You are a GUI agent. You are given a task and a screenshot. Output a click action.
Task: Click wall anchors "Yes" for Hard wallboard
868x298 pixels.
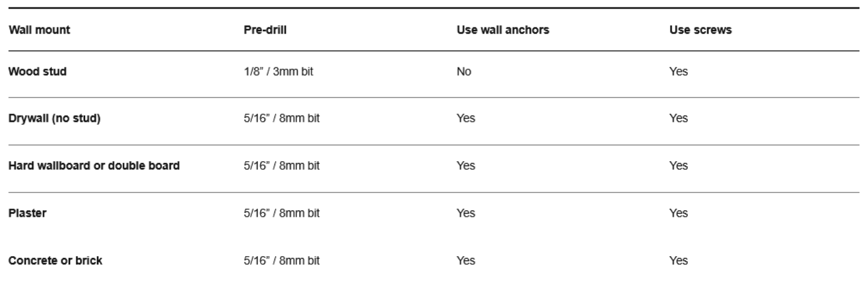(x=465, y=166)
